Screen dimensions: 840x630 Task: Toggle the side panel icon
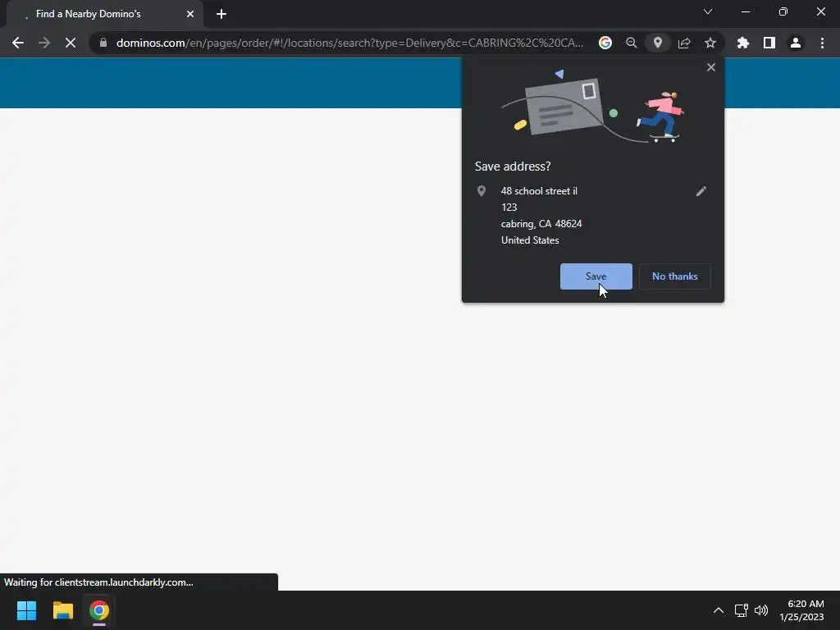click(x=769, y=43)
